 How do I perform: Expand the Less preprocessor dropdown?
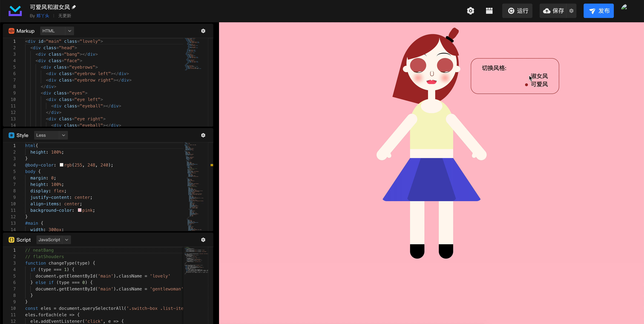coord(63,135)
